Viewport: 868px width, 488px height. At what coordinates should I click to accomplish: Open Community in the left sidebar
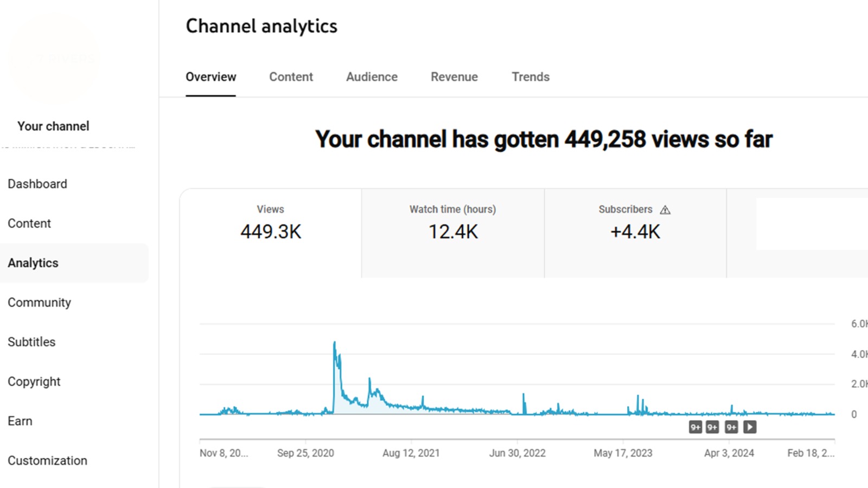(x=39, y=303)
